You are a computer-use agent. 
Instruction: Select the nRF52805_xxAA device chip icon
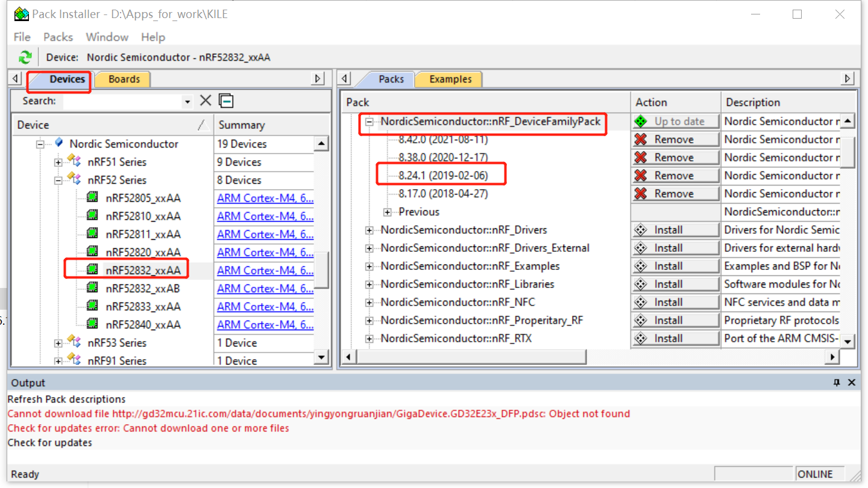[x=92, y=197]
